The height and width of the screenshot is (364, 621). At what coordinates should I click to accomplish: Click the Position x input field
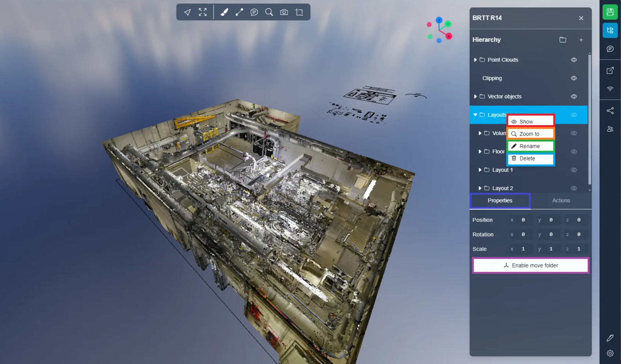click(523, 220)
